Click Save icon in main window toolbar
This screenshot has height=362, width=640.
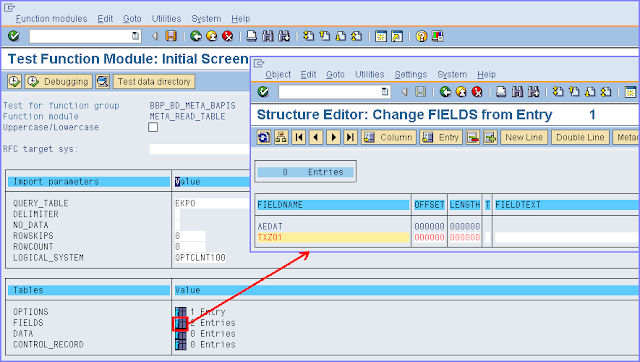[171, 36]
